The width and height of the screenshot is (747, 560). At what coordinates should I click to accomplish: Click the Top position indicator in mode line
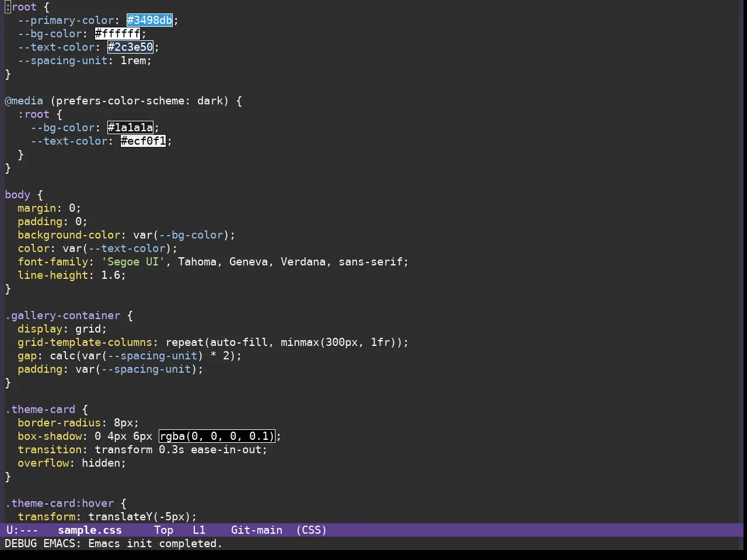[163, 530]
